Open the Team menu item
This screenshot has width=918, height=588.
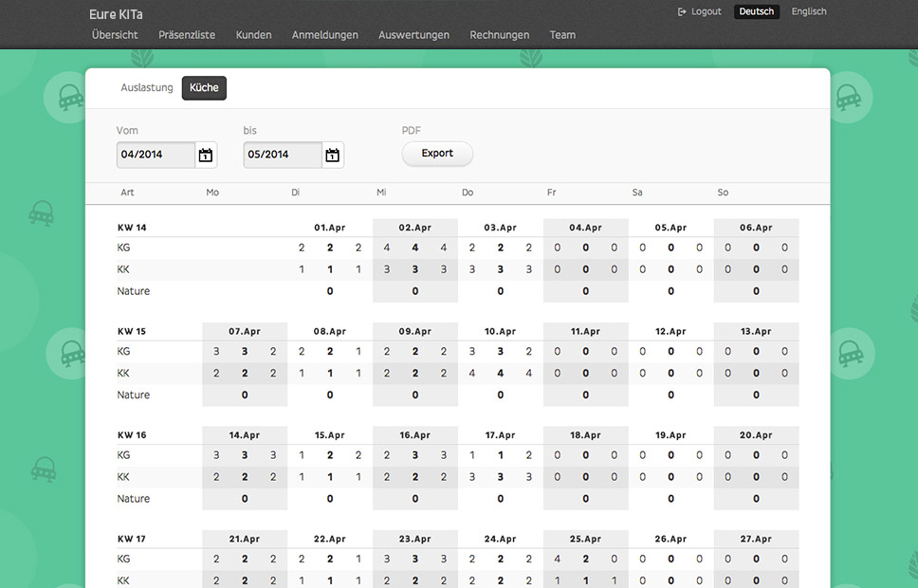click(562, 35)
